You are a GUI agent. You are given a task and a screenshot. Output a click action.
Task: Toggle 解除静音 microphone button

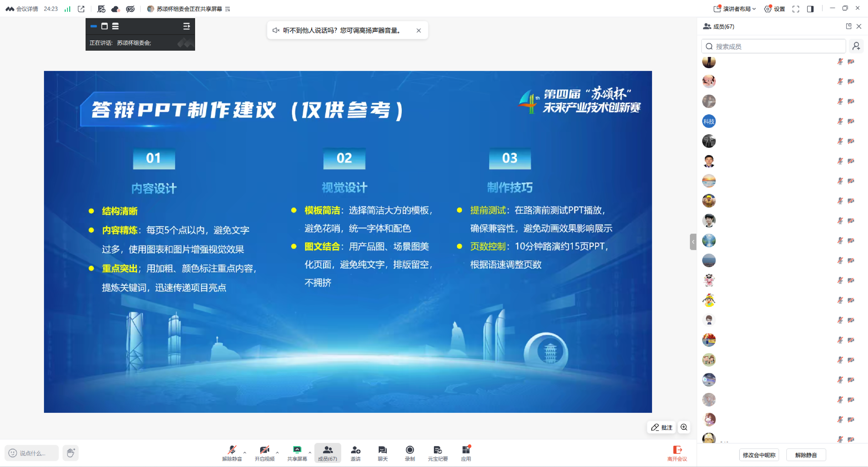pyautogui.click(x=232, y=453)
